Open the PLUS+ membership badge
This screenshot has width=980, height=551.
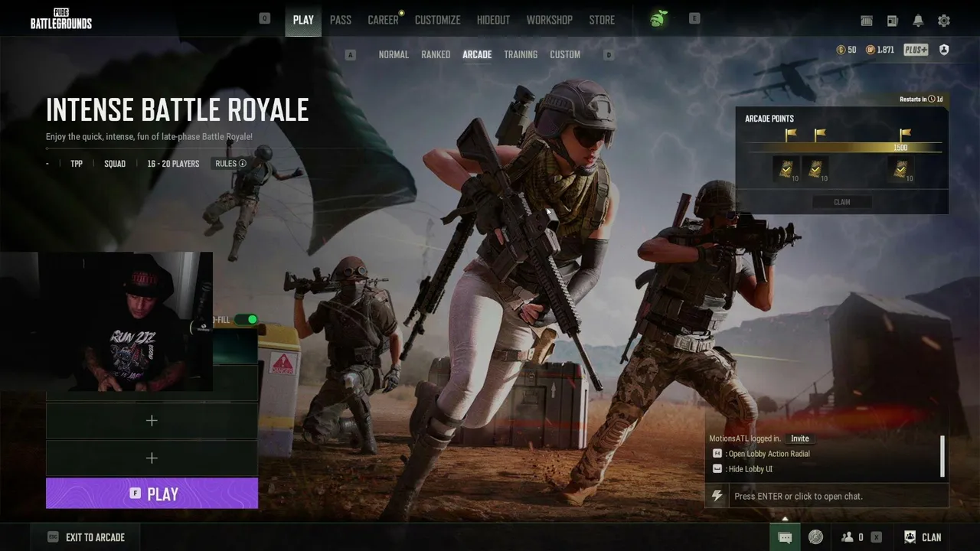916,50
